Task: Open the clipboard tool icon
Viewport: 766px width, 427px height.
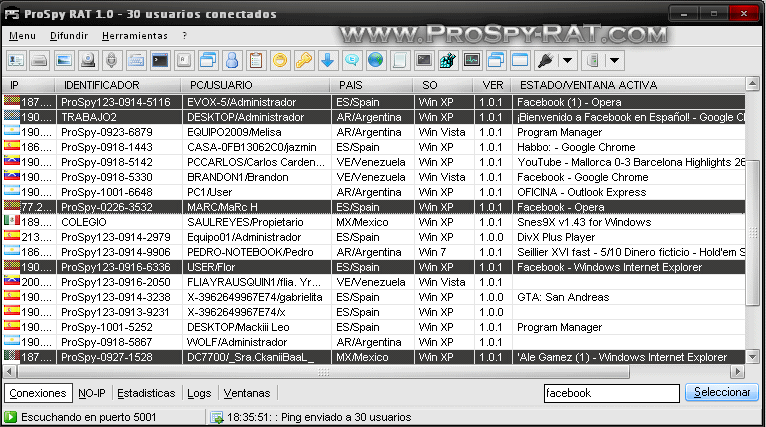Action: [256, 61]
